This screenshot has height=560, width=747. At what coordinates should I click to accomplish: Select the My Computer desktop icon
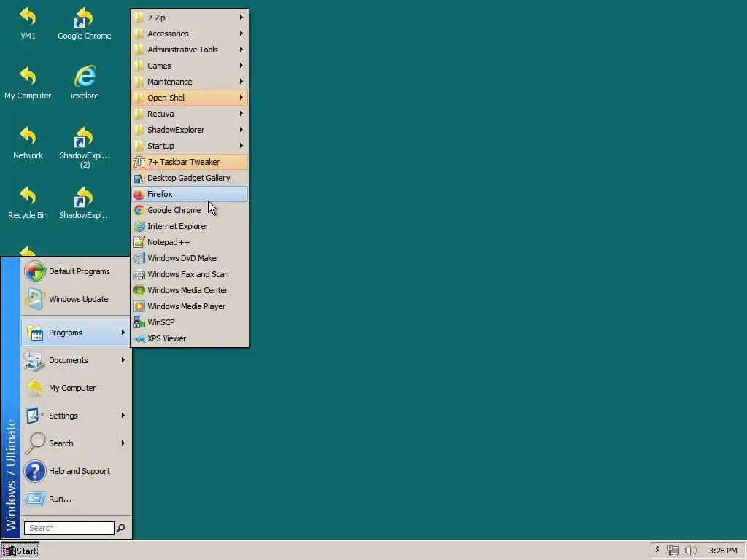pyautogui.click(x=28, y=83)
